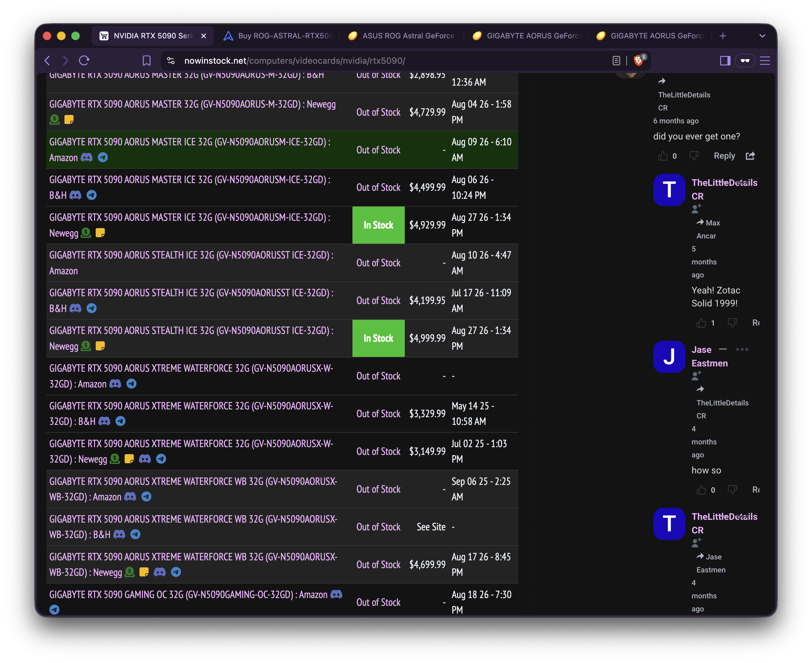Click Discord icon on XTREME WATERFORCE 32G Newegg row
This screenshot has height=663, width=812.
tap(145, 459)
